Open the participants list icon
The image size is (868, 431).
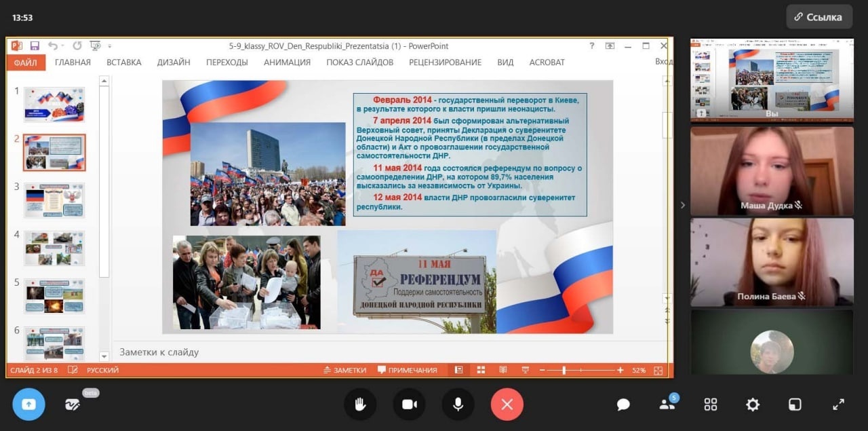click(667, 405)
